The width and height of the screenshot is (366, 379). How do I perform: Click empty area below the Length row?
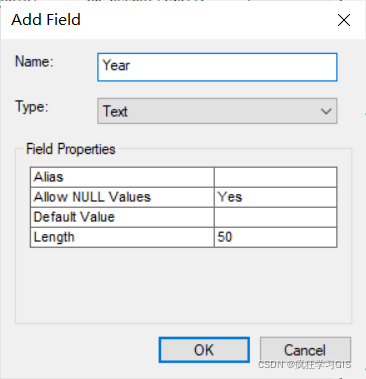[x=183, y=285]
